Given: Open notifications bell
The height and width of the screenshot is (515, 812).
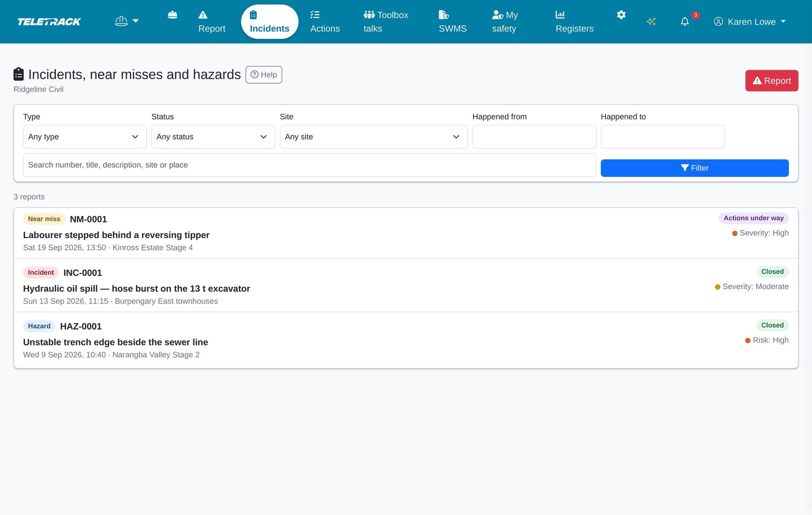Looking at the screenshot, I should [x=685, y=21].
